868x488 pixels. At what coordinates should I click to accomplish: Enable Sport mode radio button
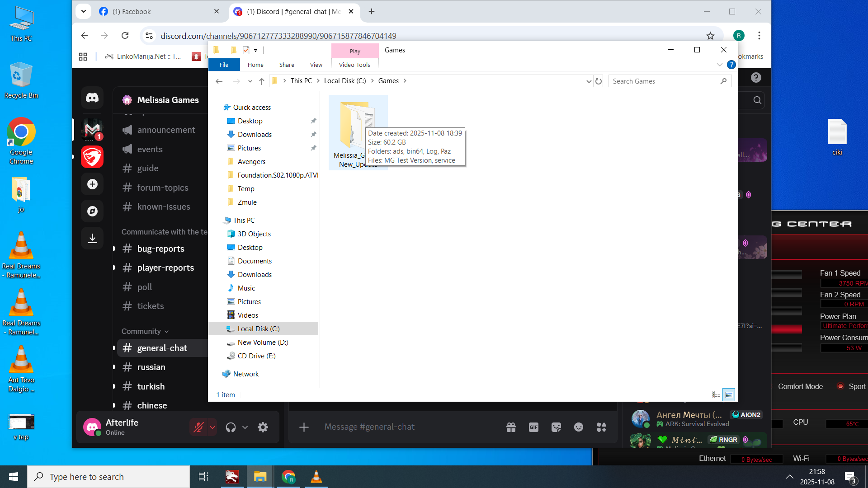coord(840,386)
